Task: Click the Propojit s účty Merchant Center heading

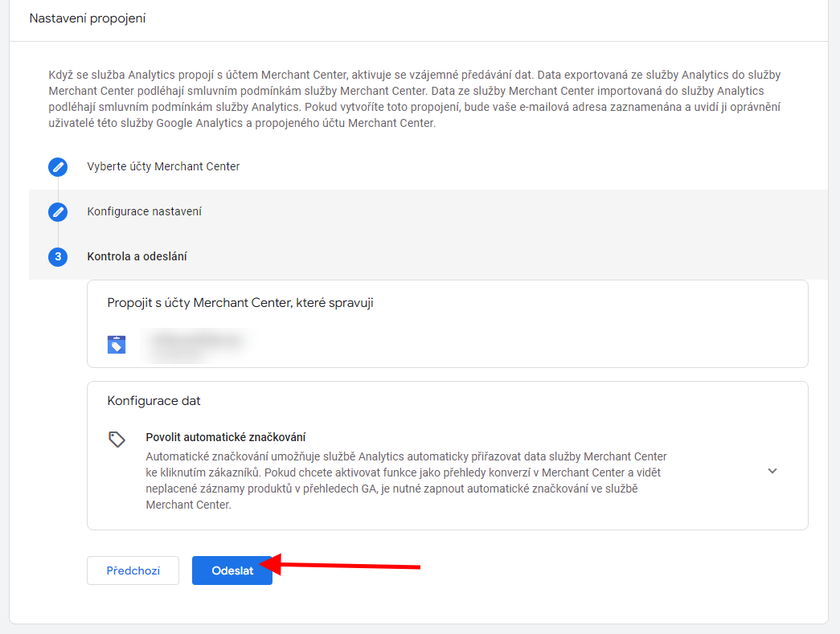Action: tap(240, 303)
